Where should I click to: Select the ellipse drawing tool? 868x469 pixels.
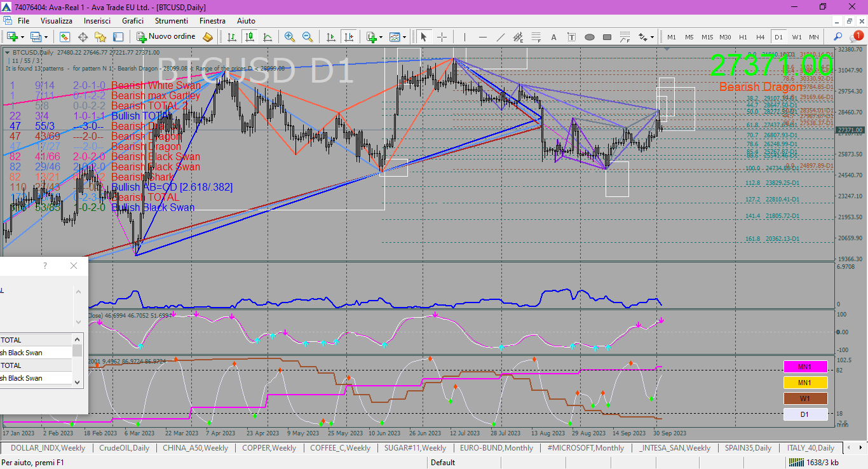(589, 37)
